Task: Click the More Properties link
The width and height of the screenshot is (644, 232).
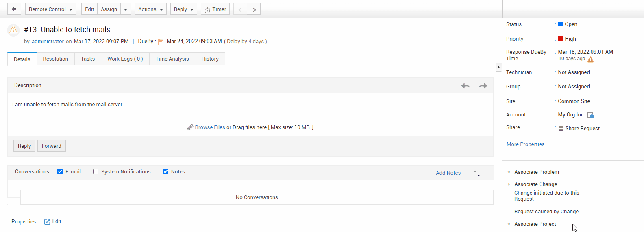Action: tap(525, 144)
